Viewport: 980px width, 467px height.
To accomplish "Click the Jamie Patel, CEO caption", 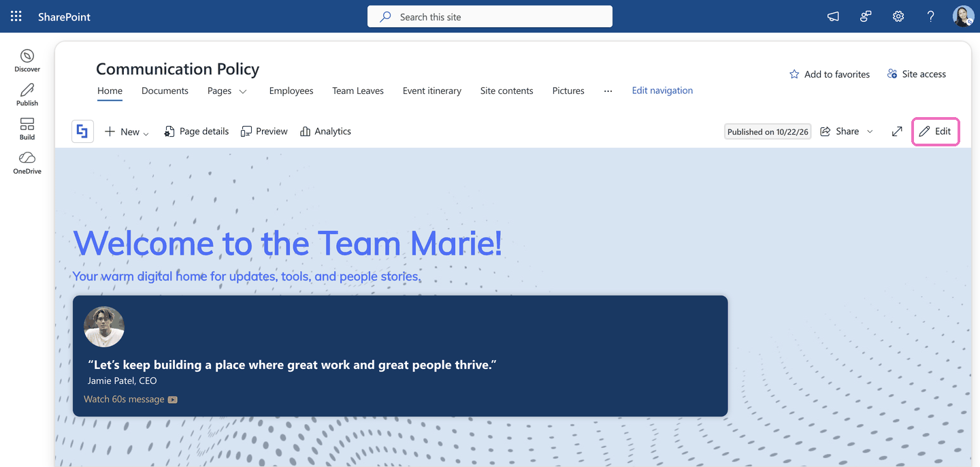I will (x=122, y=381).
